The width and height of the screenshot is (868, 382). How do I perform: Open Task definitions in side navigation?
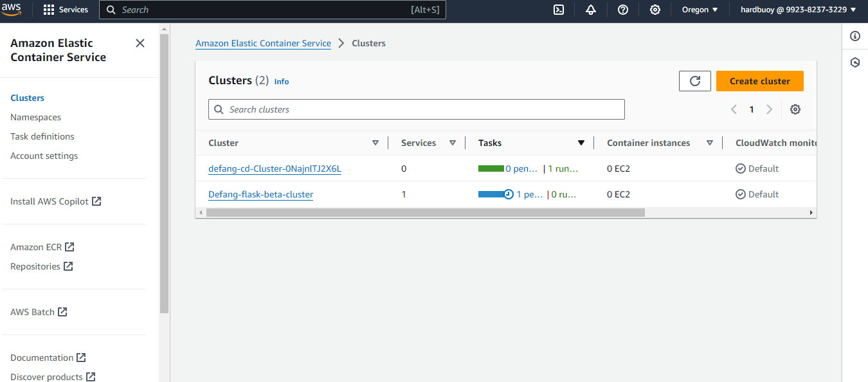[42, 136]
